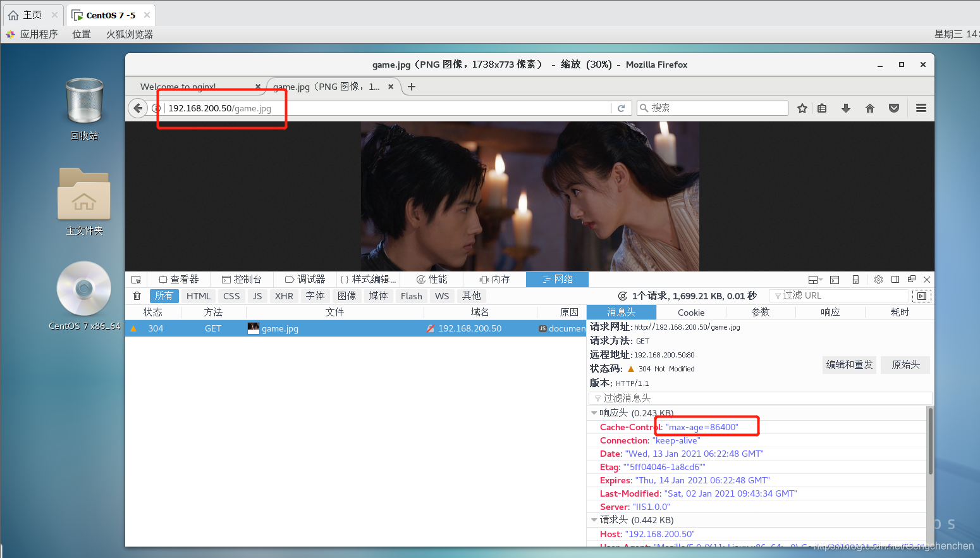Click the Edit and Resend (编辑和重发) button
This screenshot has width=980, height=558.
[x=849, y=365]
